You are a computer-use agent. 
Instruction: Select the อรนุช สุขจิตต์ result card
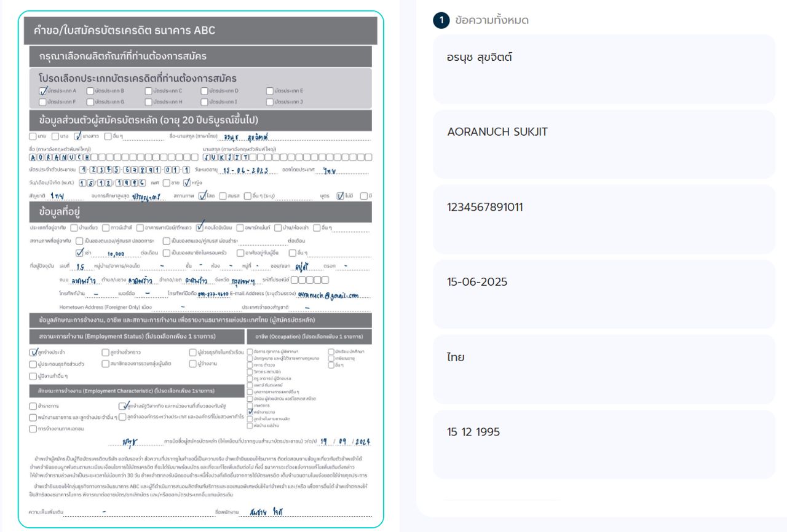pyautogui.click(x=604, y=69)
